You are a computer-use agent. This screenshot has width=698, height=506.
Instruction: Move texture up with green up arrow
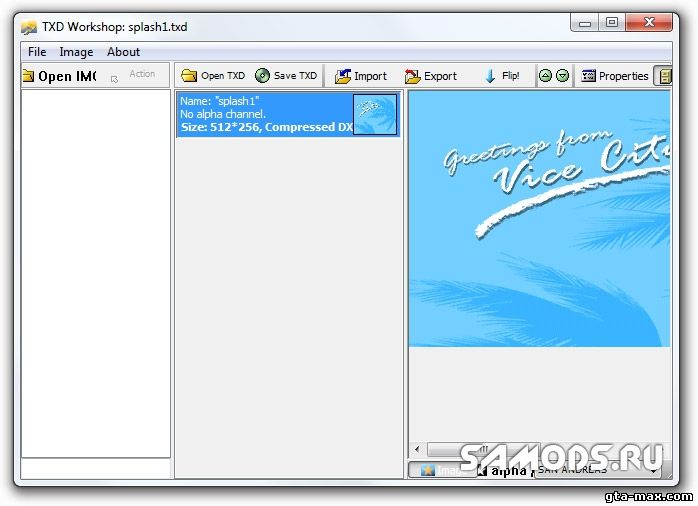tap(545, 76)
